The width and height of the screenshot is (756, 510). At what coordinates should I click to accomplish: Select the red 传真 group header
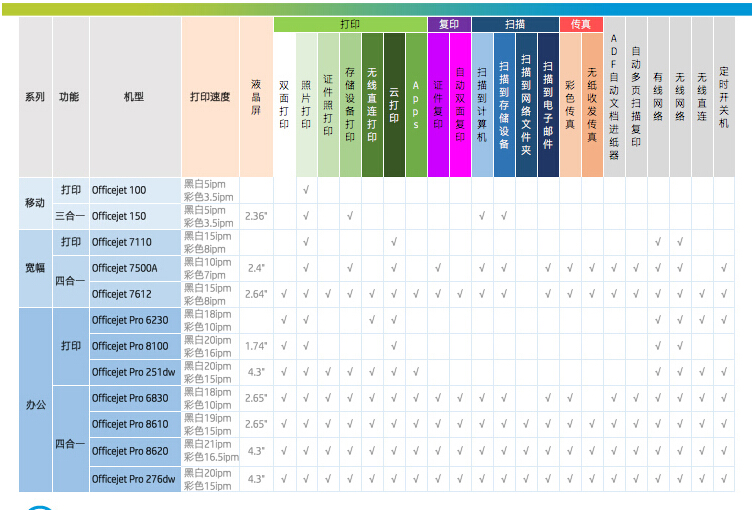pyautogui.click(x=581, y=24)
